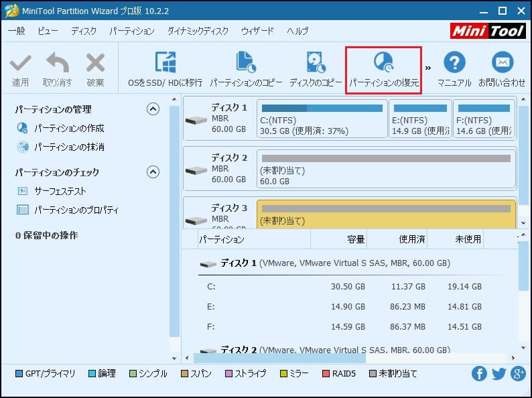
Task: Open the ダイナミックディスク menu
Action: pos(198,31)
